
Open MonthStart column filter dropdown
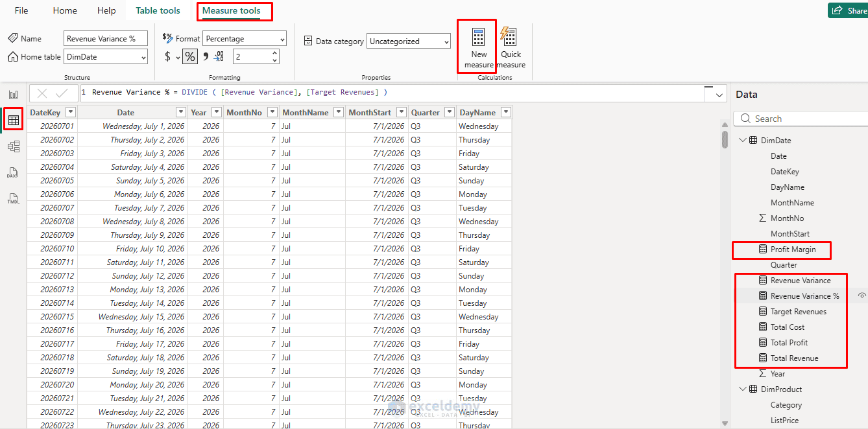pos(402,112)
